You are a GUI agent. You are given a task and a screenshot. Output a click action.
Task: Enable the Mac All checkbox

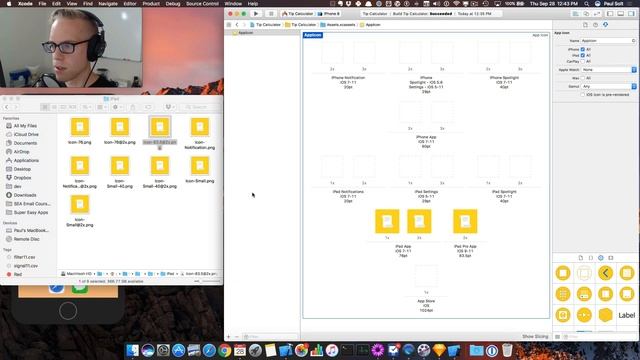[583, 78]
